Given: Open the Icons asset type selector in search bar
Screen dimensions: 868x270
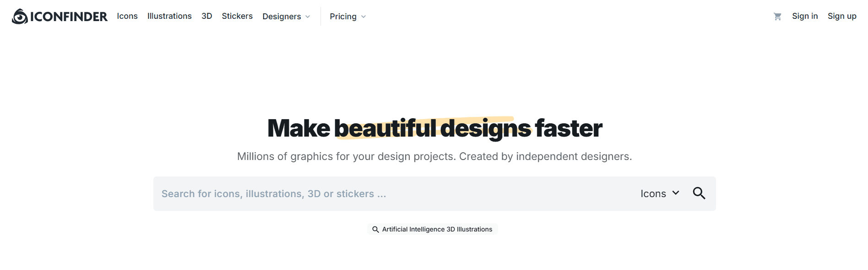Looking at the screenshot, I should [x=653, y=194].
